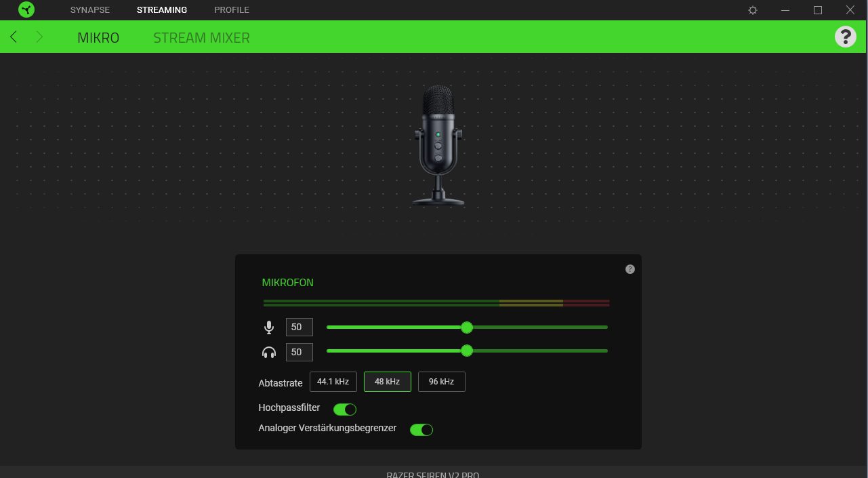This screenshot has height=478, width=868.
Task: Click the headphone volume value field
Action: tap(299, 353)
